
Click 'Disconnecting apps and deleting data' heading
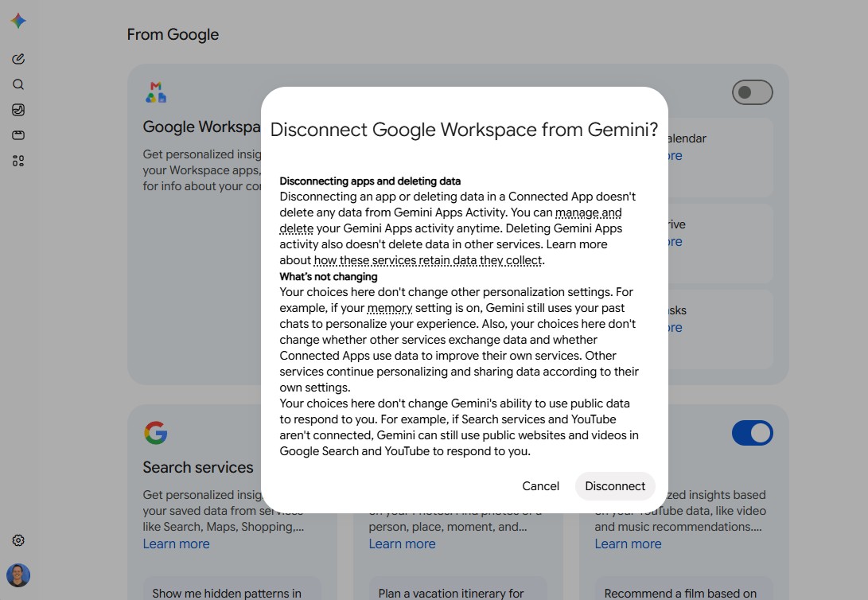coord(370,181)
